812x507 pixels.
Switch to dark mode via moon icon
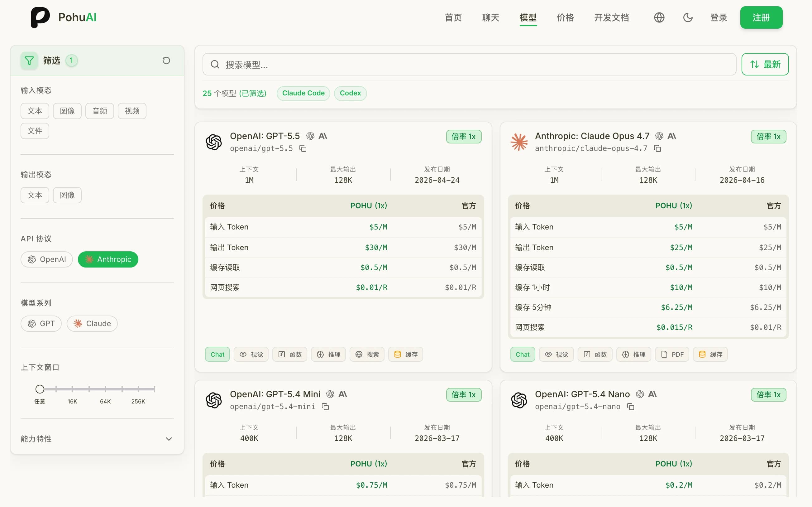coord(688,17)
